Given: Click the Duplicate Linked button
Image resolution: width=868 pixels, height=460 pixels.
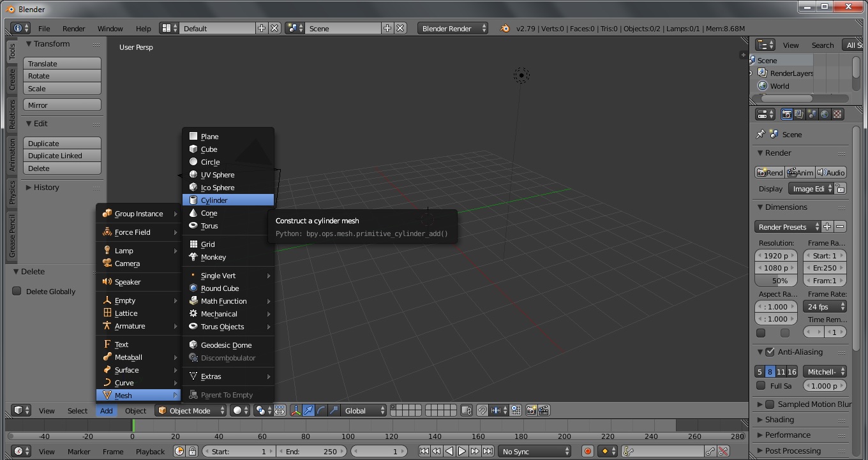Looking at the screenshot, I should click(x=62, y=155).
